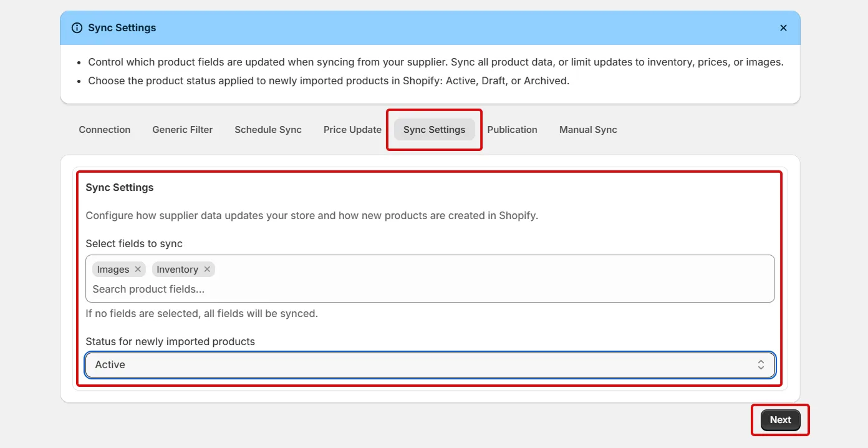Image resolution: width=868 pixels, height=448 pixels.
Task: Switch to the Publication tab
Action: point(513,130)
